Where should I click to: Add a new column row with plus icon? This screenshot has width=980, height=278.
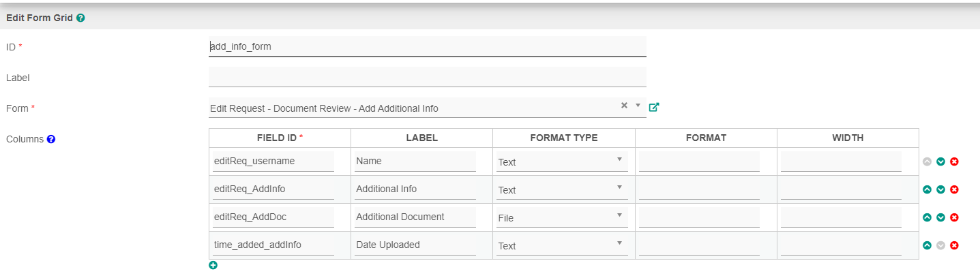[213, 265]
